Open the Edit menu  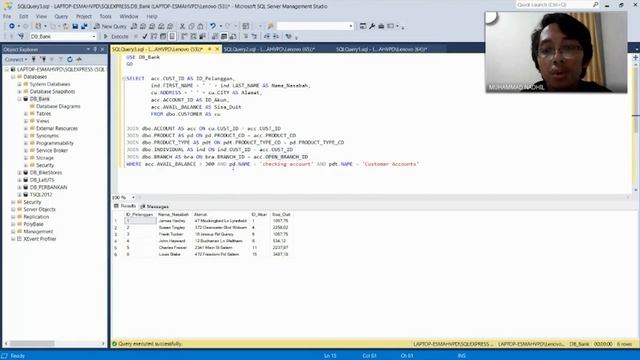click(23, 16)
